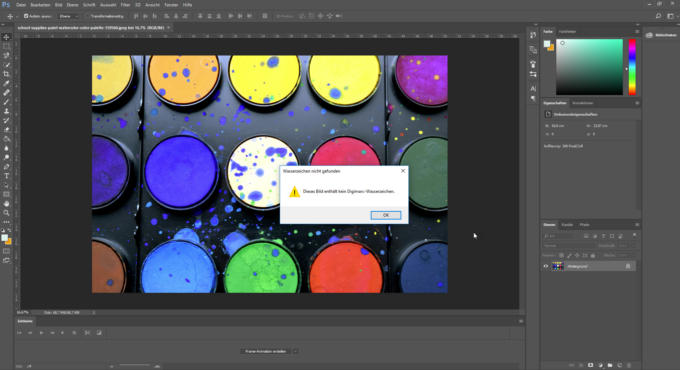
Task: Open the Ebene auto-select dropdown
Action: 69,16
